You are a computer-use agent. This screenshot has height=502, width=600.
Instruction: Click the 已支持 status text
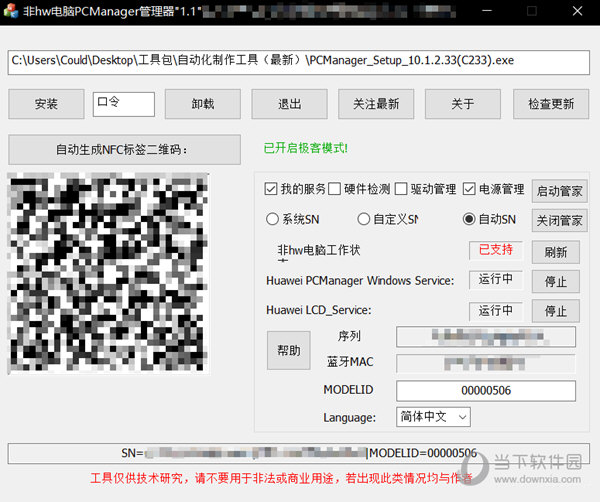[x=496, y=250]
